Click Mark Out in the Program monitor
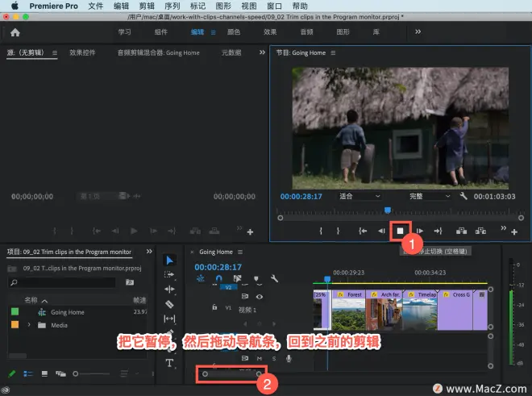The height and width of the screenshot is (396, 532). point(338,231)
